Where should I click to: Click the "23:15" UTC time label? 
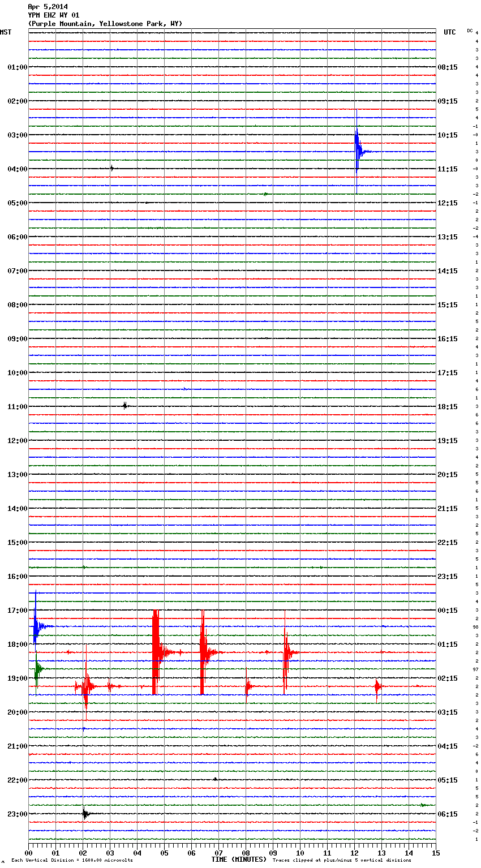click(448, 577)
